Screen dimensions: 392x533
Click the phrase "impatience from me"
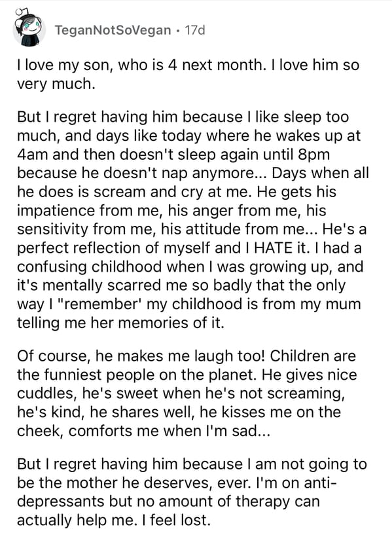[x=88, y=210]
